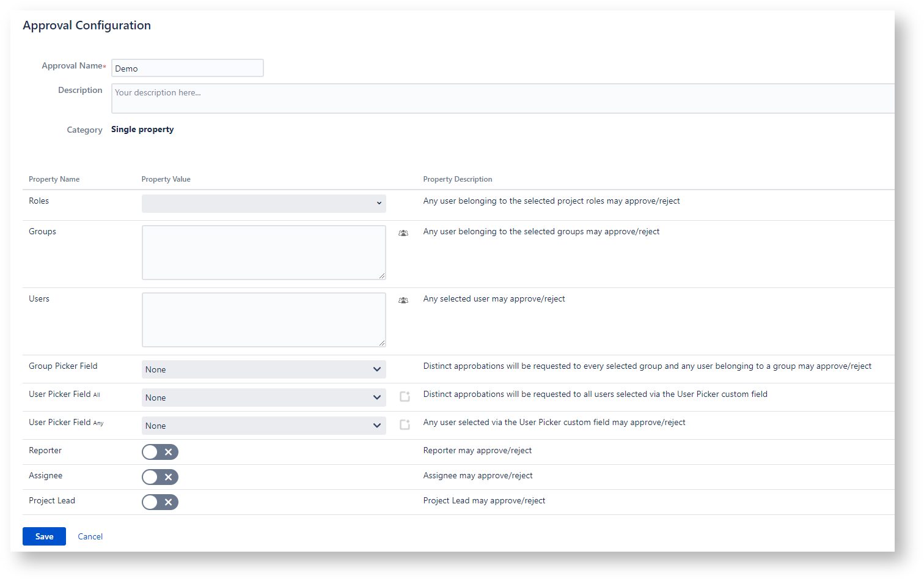Open user picker icon beside Users field
The height and width of the screenshot is (581, 924).
(x=403, y=300)
